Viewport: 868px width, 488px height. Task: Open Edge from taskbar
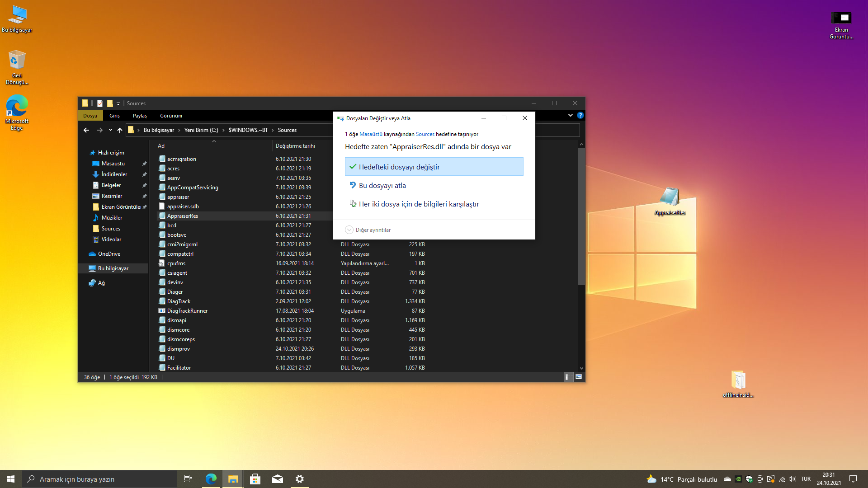coord(211,479)
